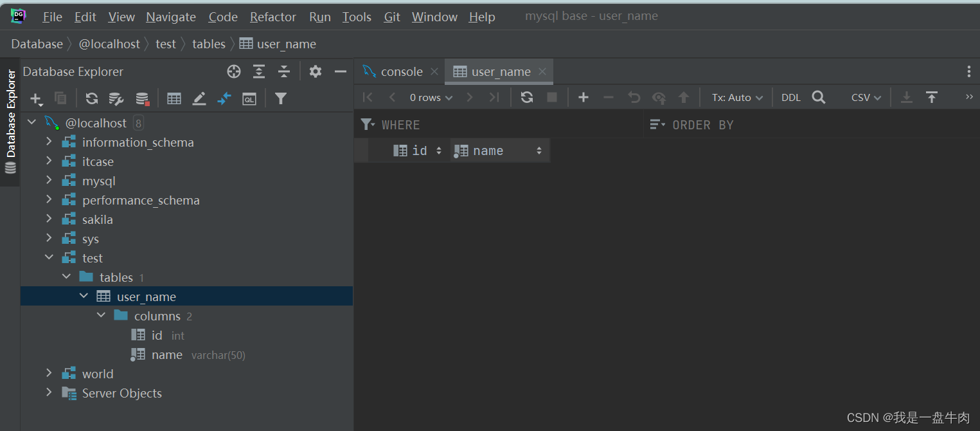Viewport: 980px width, 431px height.
Task: Collapse the columns folder
Action: [x=101, y=315]
